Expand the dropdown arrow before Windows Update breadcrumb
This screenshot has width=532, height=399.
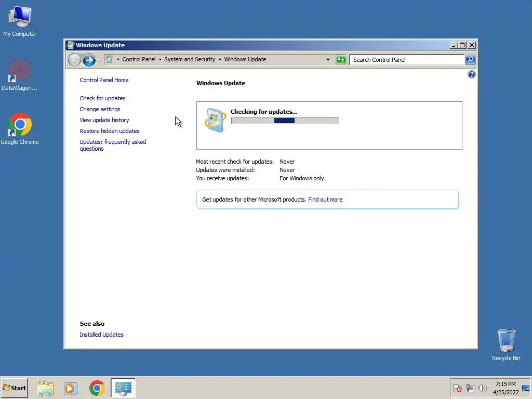coord(220,59)
